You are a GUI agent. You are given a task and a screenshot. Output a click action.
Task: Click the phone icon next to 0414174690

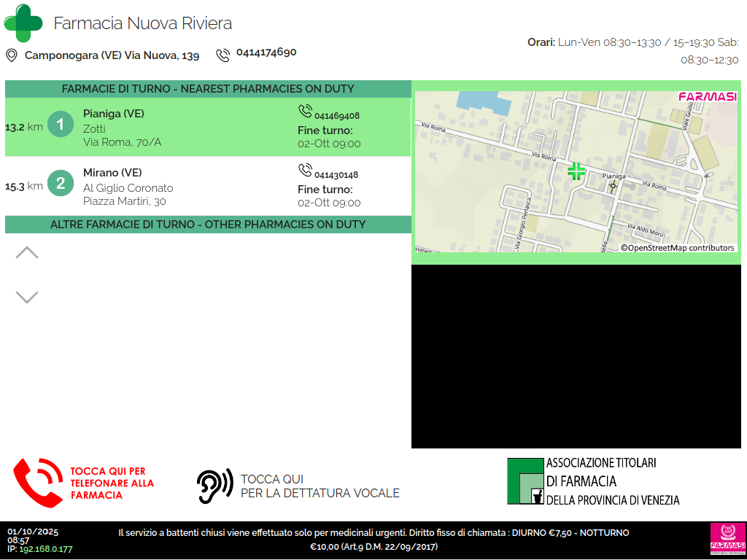click(x=222, y=55)
